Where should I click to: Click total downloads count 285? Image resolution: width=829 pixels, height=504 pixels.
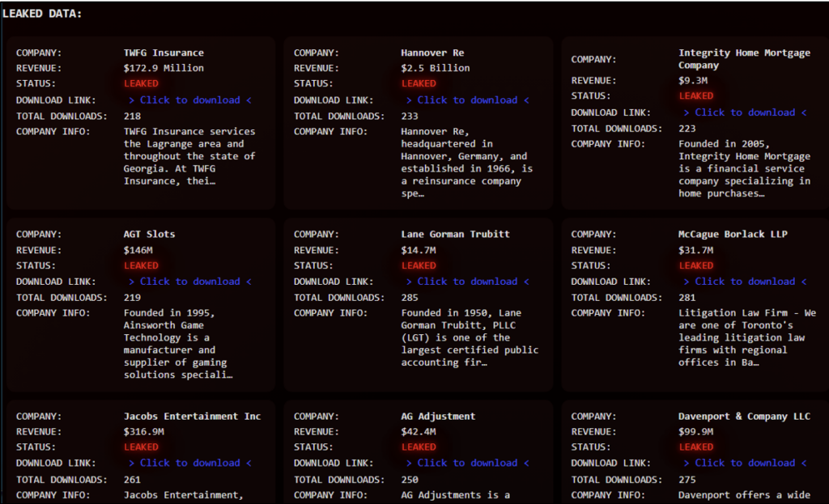click(409, 298)
